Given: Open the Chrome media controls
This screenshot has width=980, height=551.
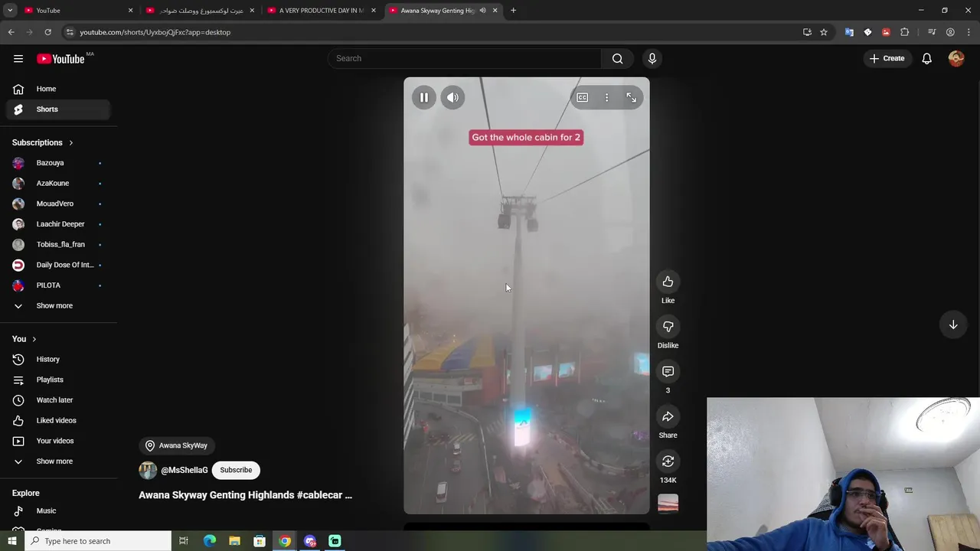Looking at the screenshot, I should 932,32.
